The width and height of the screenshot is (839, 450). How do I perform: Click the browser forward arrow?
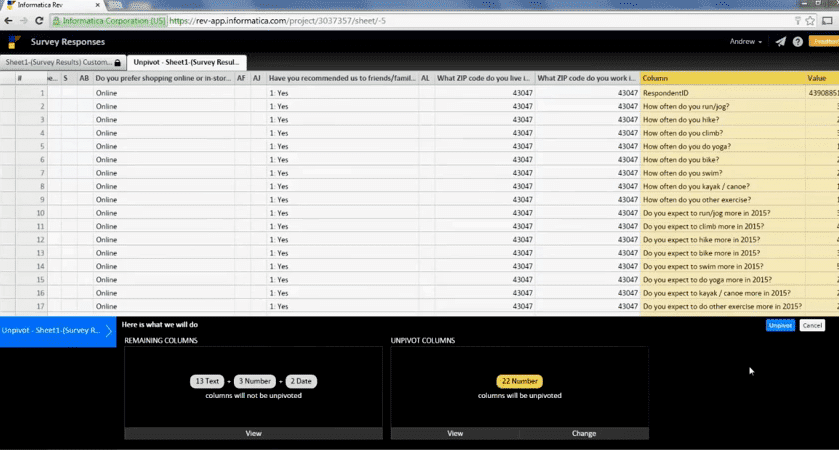(x=24, y=21)
